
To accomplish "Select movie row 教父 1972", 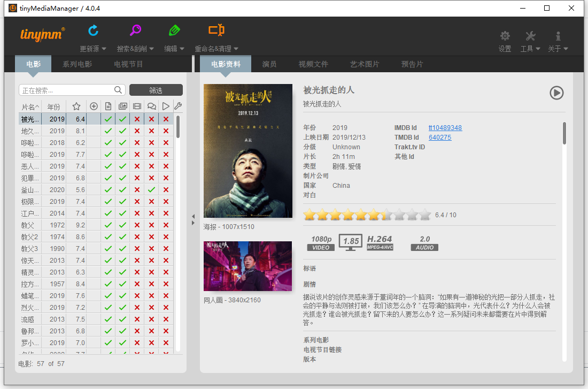I will pyautogui.click(x=96, y=225).
